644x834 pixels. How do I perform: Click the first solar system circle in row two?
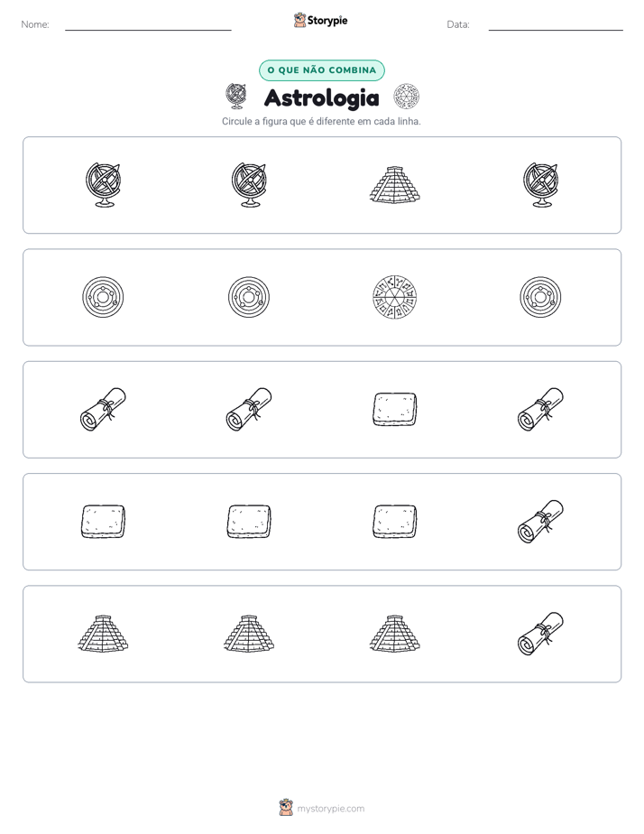point(103,297)
